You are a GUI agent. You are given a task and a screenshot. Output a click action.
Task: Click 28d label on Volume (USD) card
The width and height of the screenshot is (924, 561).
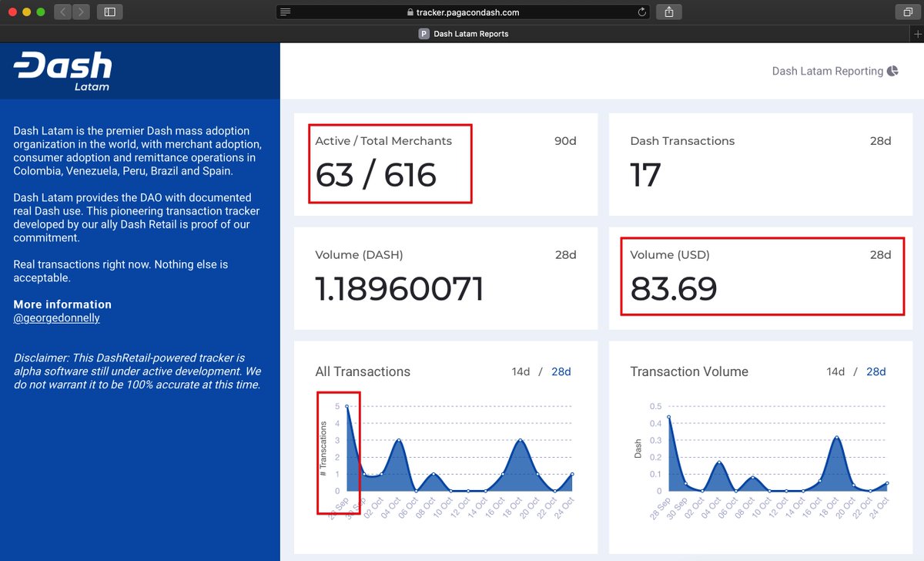tap(880, 254)
